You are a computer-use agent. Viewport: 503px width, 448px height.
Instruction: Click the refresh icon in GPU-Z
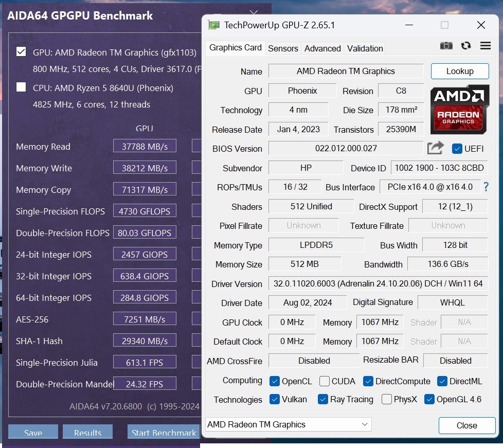(x=466, y=46)
